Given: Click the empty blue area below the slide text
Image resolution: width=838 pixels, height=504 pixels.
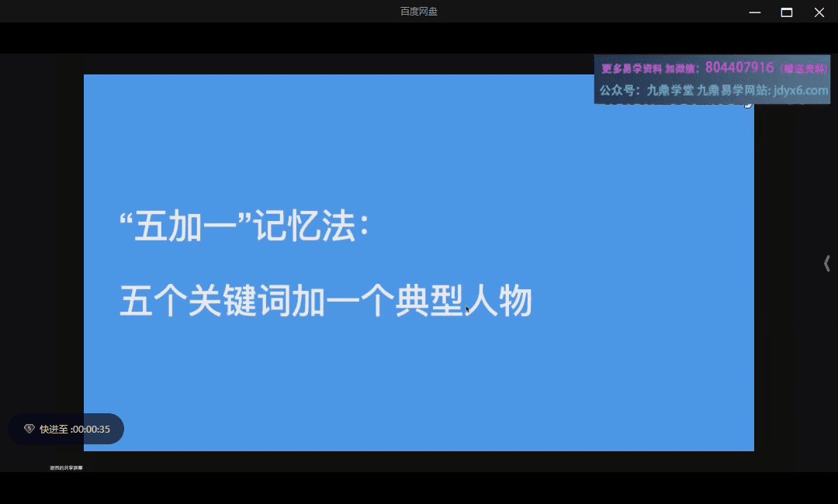Looking at the screenshot, I should click(419, 388).
